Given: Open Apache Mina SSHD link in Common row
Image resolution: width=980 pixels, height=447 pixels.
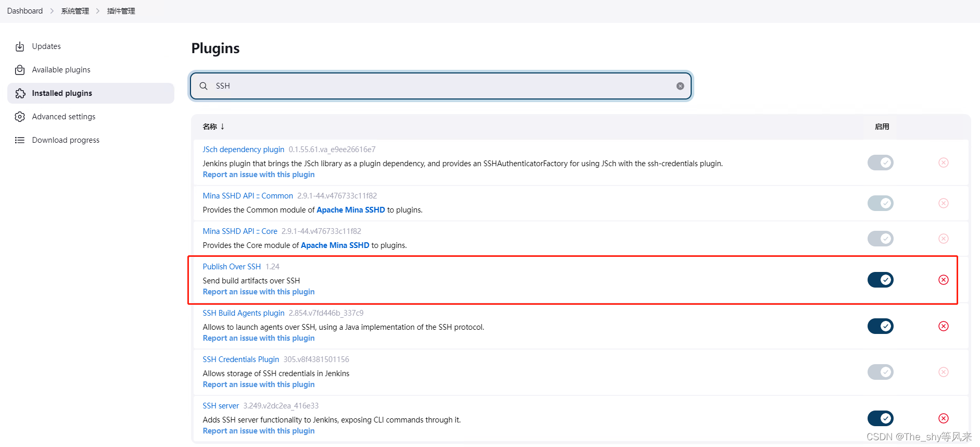Looking at the screenshot, I should coord(351,210).
